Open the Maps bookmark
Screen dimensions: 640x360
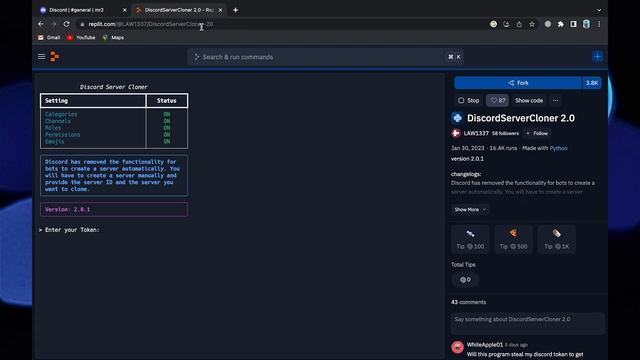113,38
